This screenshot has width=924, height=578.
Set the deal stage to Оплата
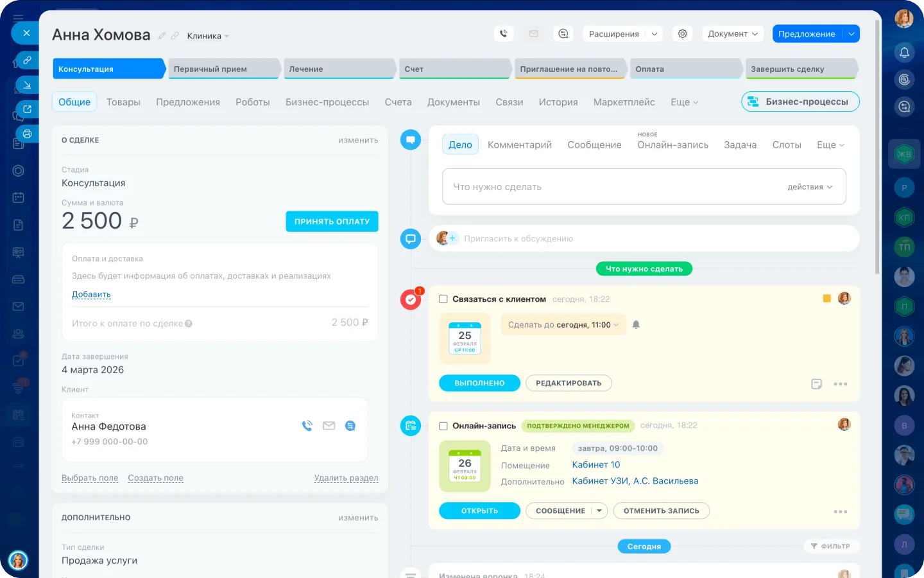coord(686,69)
